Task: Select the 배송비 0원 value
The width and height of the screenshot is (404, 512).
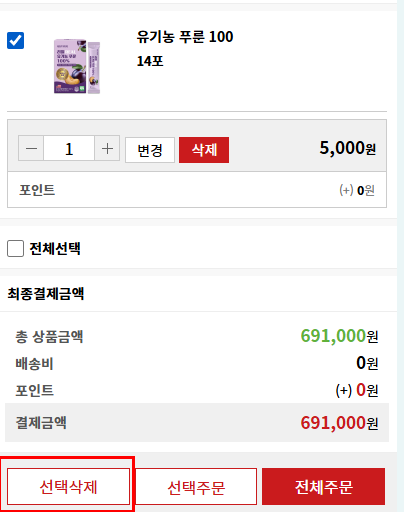Action: tap(367, 363)
